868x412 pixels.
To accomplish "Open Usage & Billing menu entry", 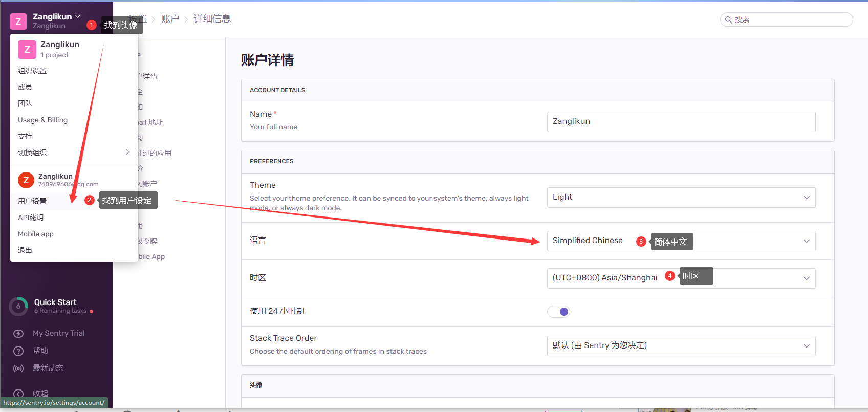I will [x=43, y=120].
